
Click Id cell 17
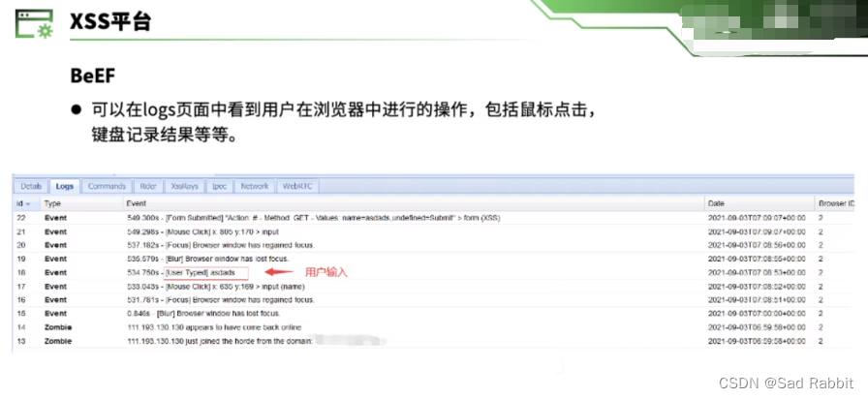(21, 287)
